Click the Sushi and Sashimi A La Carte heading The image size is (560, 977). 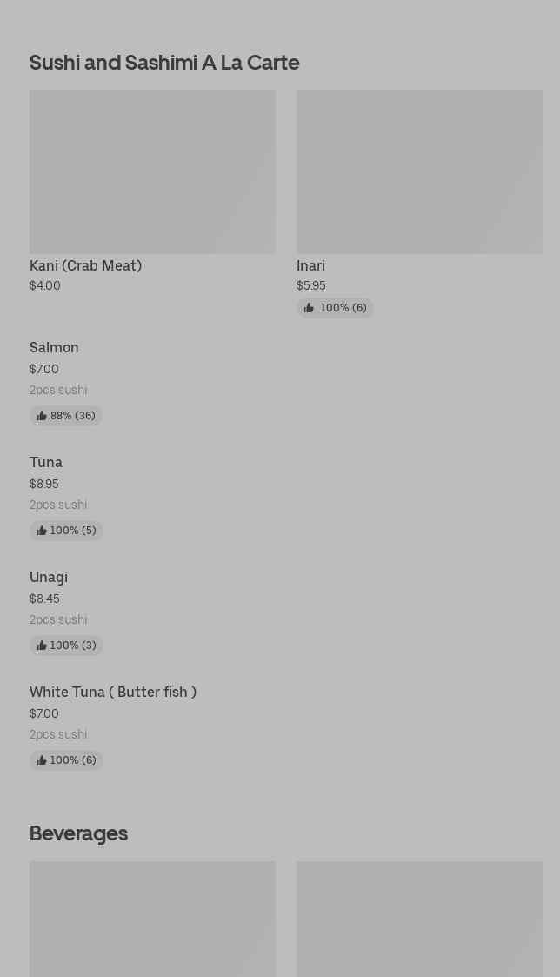pos(164,63)
